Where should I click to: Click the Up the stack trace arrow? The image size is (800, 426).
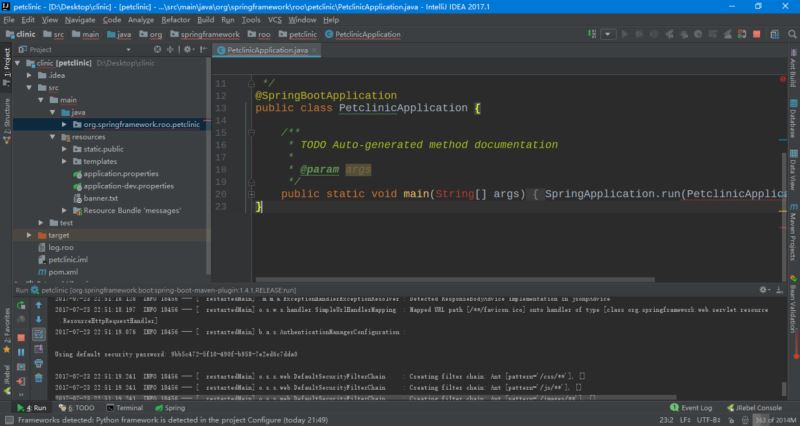point(39,305)
